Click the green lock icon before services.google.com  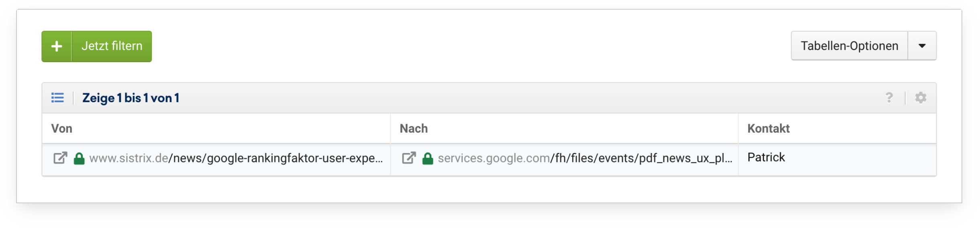(428, 158)
